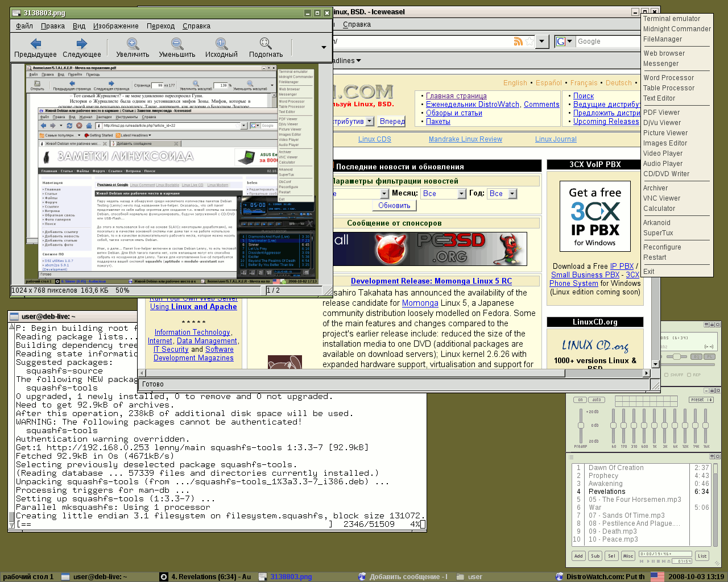
Task: Click the US flag keyboard layout indicator
Action: (x=657, y=576)
